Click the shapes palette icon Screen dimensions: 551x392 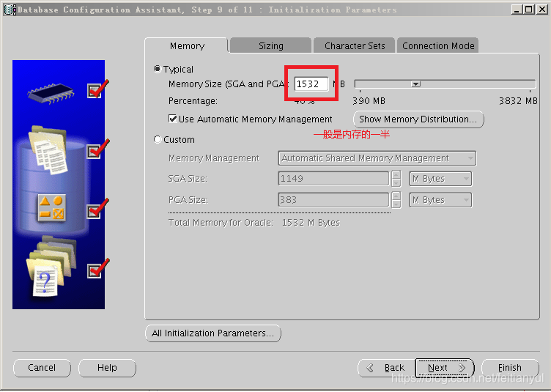51,207
